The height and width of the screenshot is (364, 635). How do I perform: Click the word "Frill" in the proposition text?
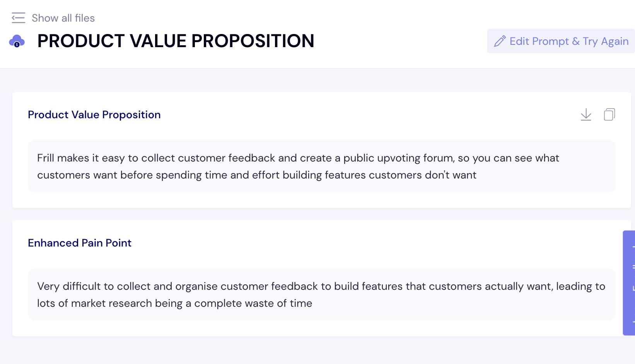(x=46, y=158)
